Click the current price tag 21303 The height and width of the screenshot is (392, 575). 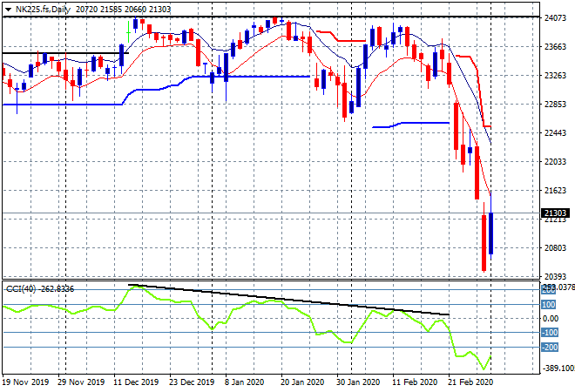click(555, 213)
